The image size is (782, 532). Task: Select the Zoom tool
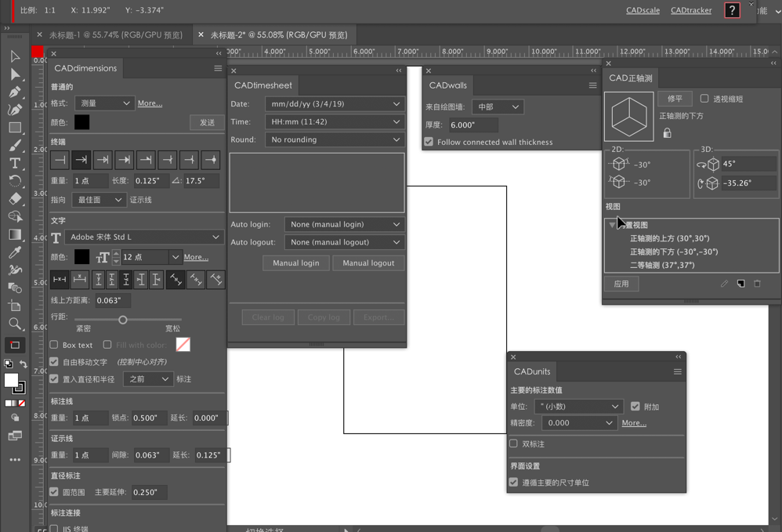click(x=16, y=324)
